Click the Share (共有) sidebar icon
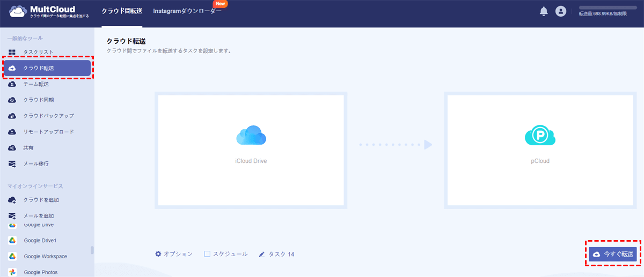Screen dimensions: 644x277 12,147
